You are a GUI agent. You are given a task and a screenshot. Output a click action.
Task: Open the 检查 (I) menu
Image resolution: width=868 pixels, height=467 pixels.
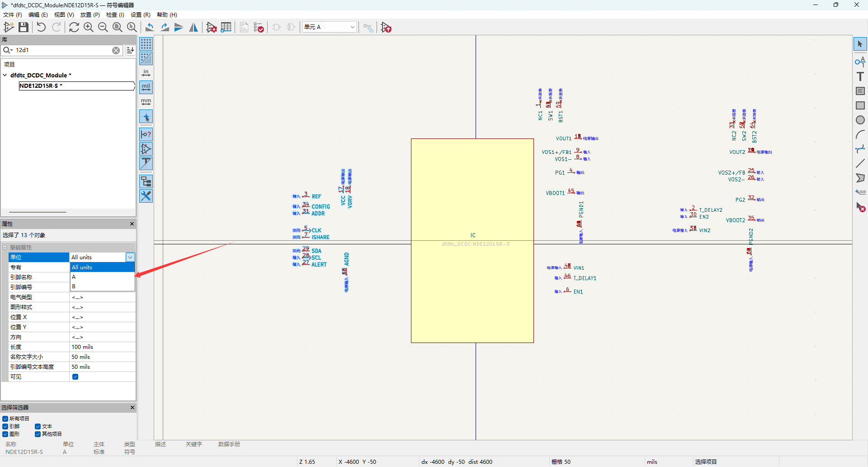[115, 15]
